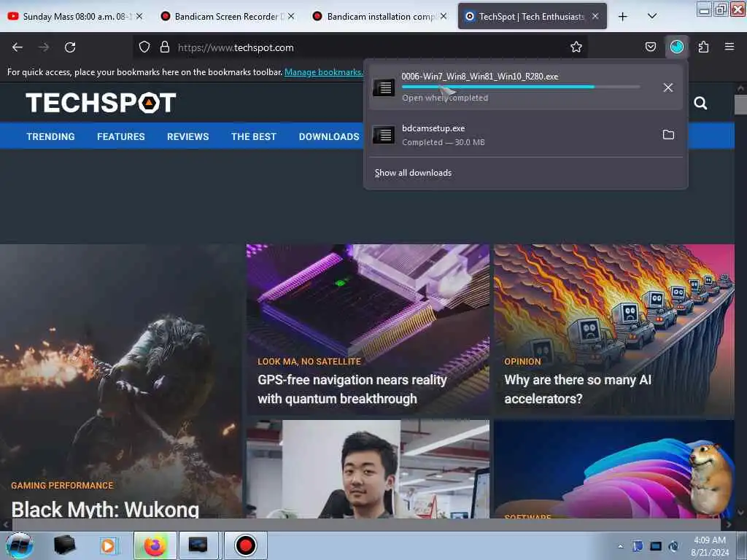Click the 0006-Win7_Win8_Win81_Win10_R280.exe file icon

point(384,87)
